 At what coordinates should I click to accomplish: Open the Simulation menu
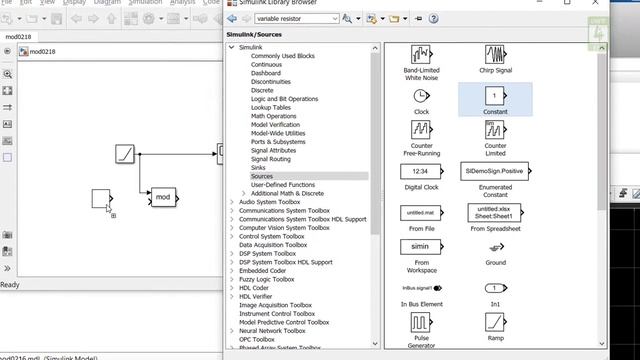coord(145,2)
